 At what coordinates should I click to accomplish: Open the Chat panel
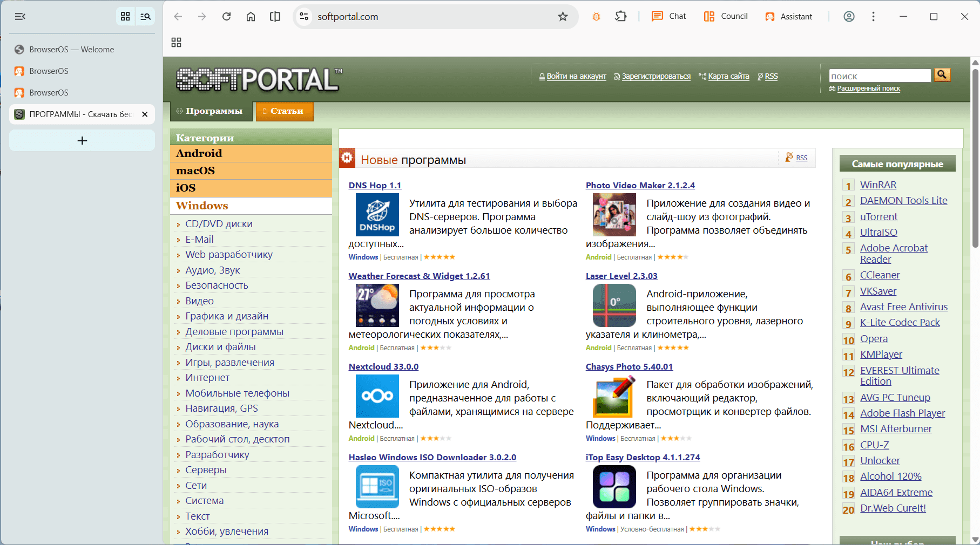tap(668, 17)
